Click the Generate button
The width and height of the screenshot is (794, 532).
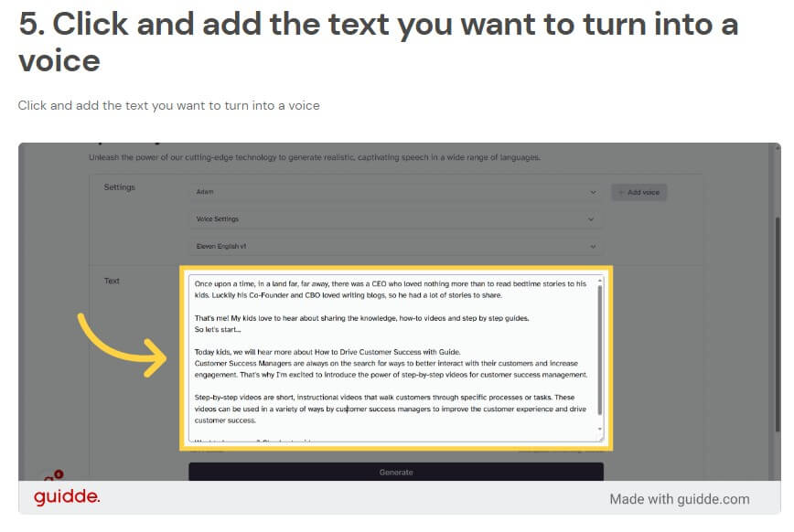396,472
